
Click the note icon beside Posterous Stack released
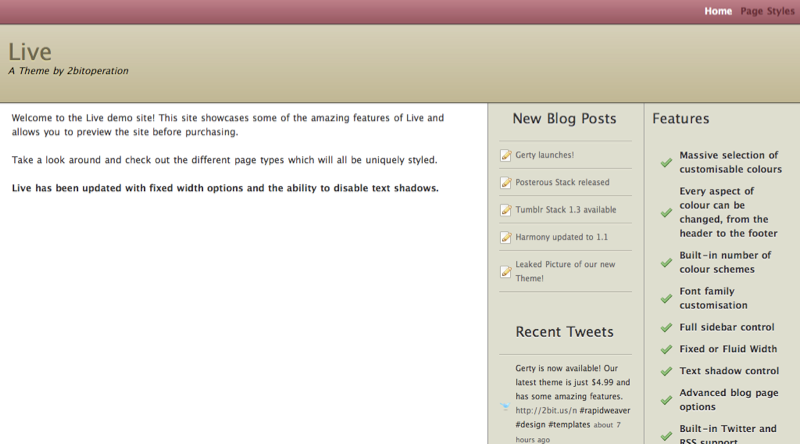[x=506, y=183]
